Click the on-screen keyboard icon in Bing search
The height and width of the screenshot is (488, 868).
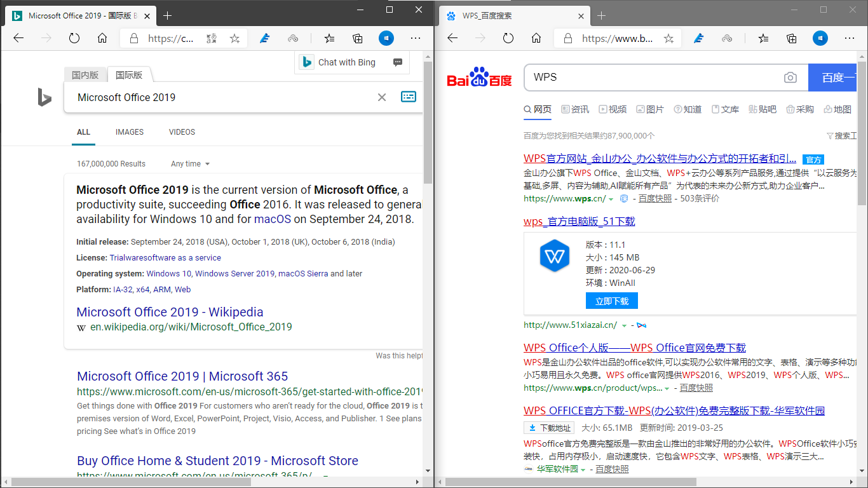tap(408, 97)
